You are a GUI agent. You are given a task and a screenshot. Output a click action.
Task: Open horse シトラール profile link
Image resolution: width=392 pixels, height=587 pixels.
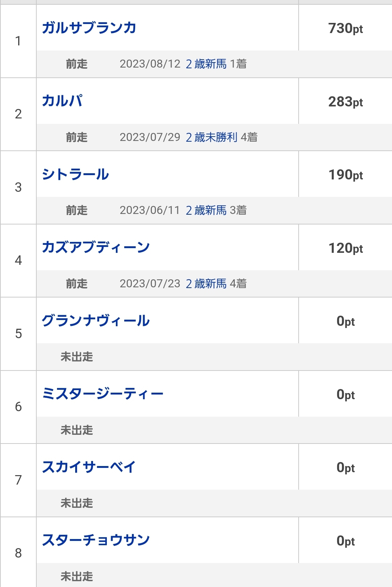click(76, 174)
